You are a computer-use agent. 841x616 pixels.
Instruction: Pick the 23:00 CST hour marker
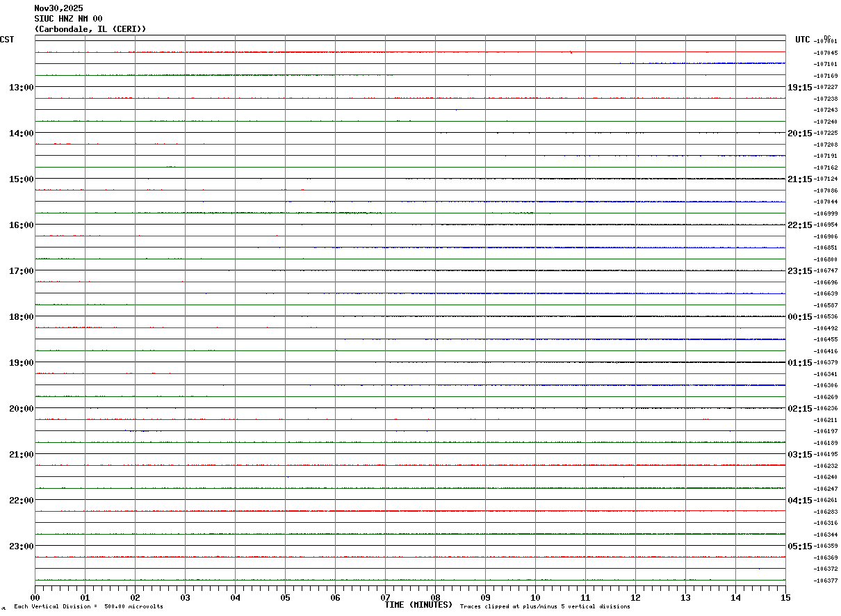[22, 546]
